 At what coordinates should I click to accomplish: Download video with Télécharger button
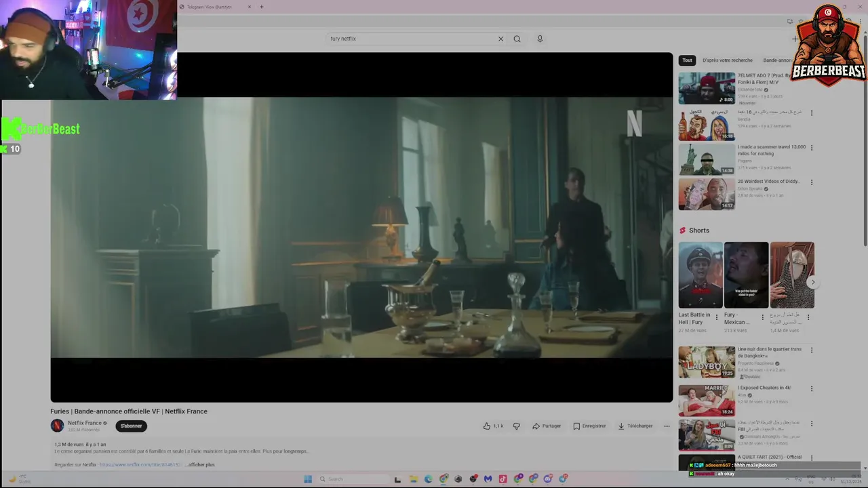tap(635, 426)
